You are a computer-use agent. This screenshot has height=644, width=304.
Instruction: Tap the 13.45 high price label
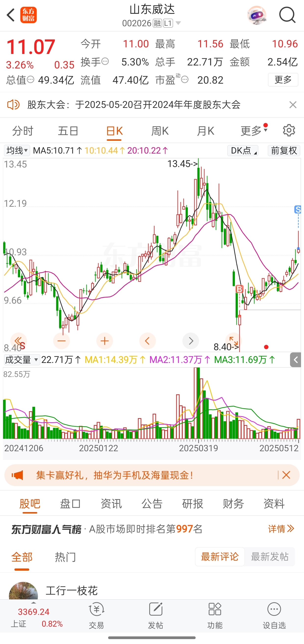[182, 164]
